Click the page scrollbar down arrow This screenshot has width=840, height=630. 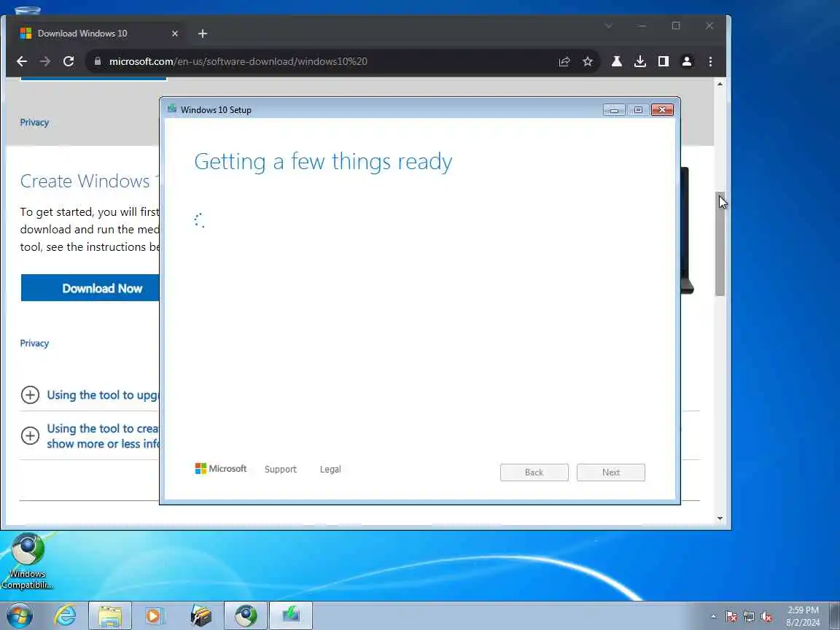click(x=720, y=518)
